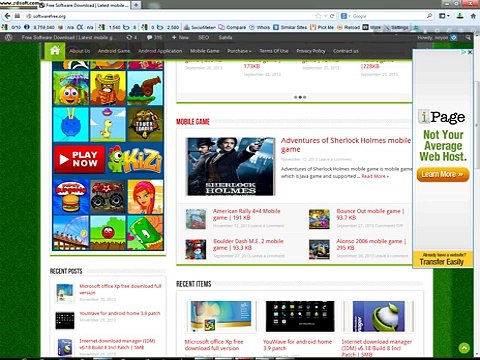Click Similar Sites in the toolbar
The image size is (480, 360).
290,27
